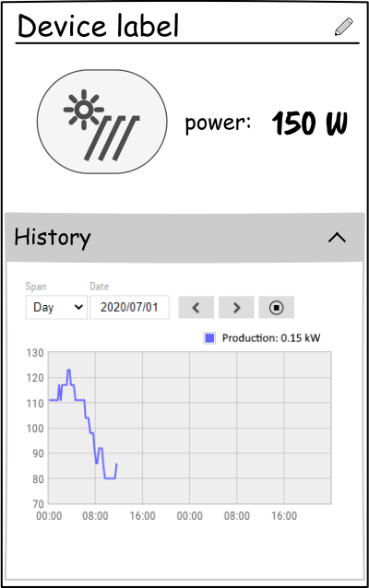Viewport: 369px width, 588px height.
Task: Go to the previous day with left arrow
Action: [x=196, y=308]
